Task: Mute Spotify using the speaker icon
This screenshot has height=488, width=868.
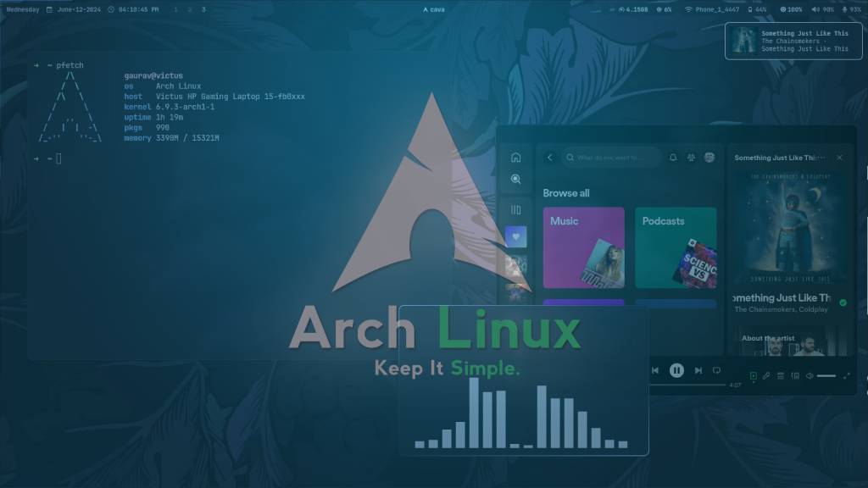Action: pos(810,376)
